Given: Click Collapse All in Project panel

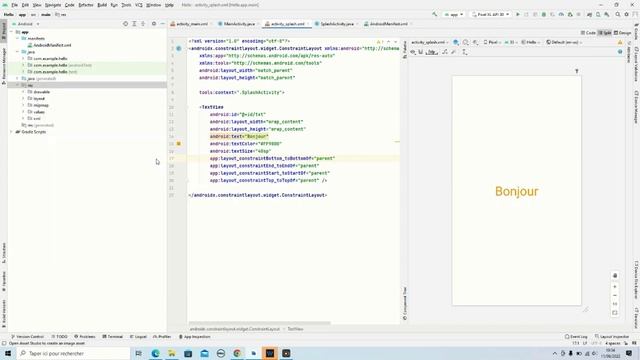Looking at the screenshot, I should coord(143,24).
